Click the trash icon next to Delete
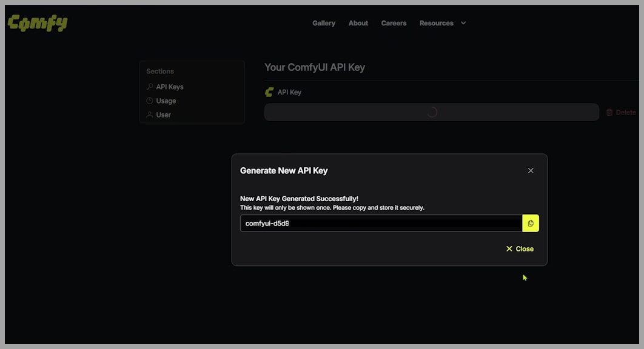The image size is (644, 349). click(609, 112)
